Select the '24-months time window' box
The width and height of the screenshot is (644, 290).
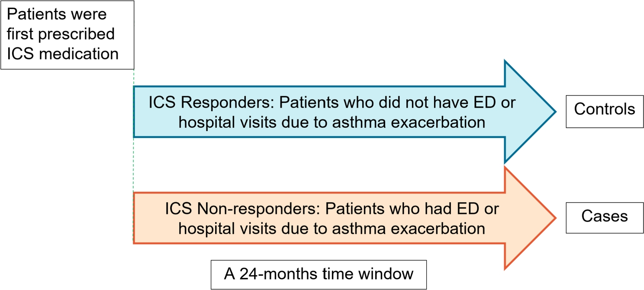319,274
